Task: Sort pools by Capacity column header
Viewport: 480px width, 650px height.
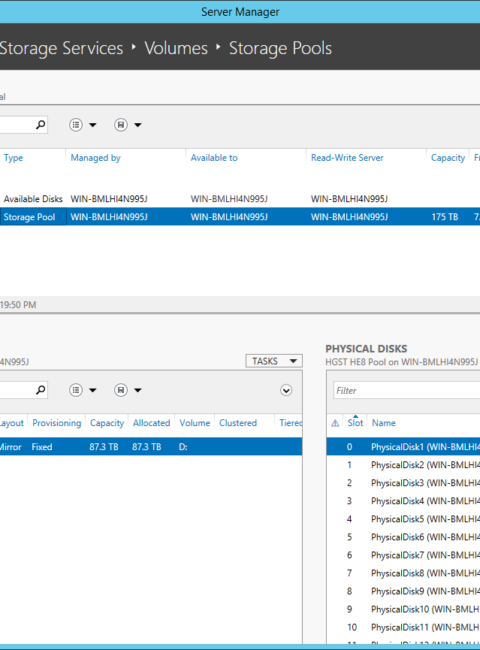Action: (x=448, y=158)
